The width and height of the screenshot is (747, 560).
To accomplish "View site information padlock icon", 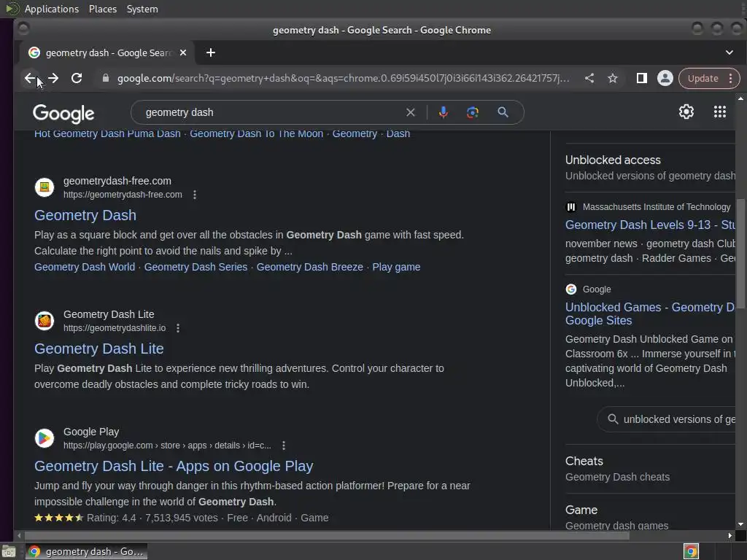I will pos(106,78).
